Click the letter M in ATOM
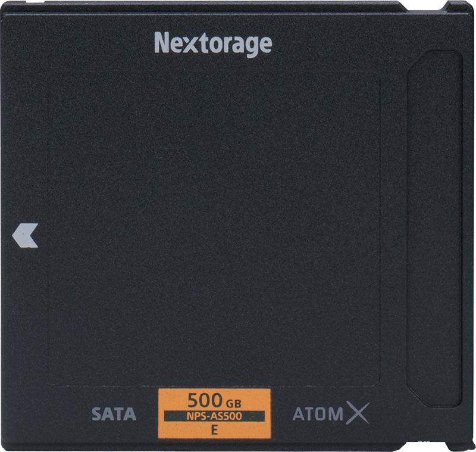476x452 pixels. click(x=336, y=414)
